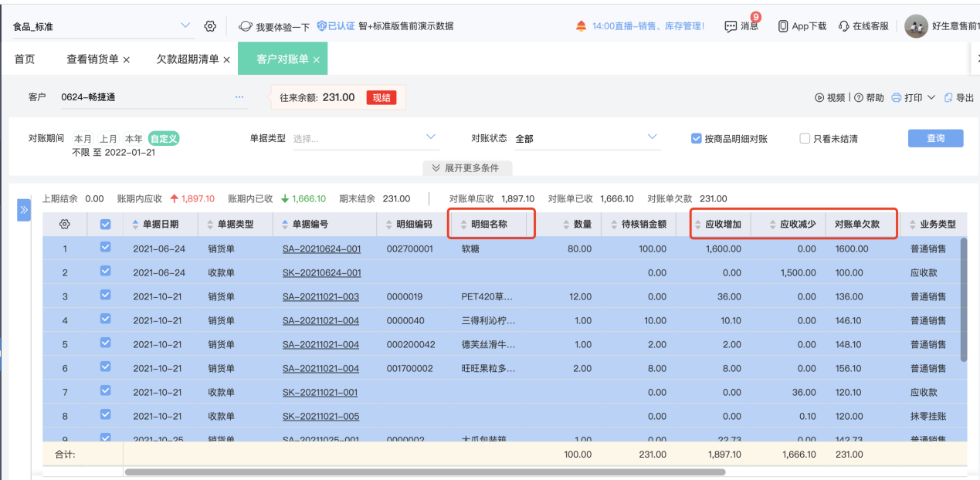Click the 已认证 shield badge
Image resolution: width=980 pixels, height=480 pixels.
click(322, 25)
